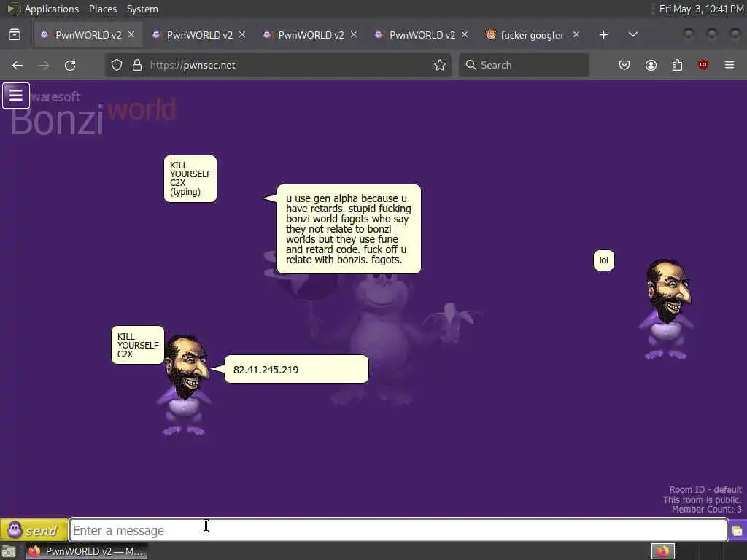747x560 pixels.
Task: Bookmark this page with the star
Action: tap(440, 65)
